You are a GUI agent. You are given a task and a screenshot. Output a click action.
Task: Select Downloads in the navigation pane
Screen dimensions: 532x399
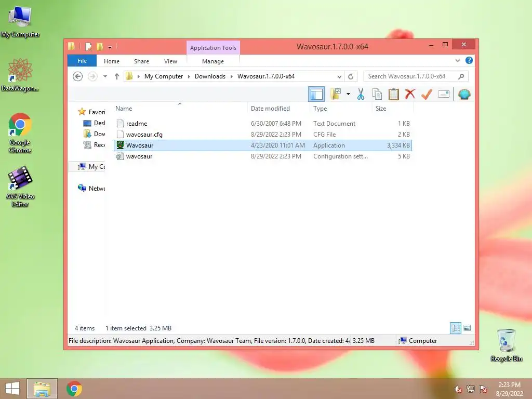(95, 134)
